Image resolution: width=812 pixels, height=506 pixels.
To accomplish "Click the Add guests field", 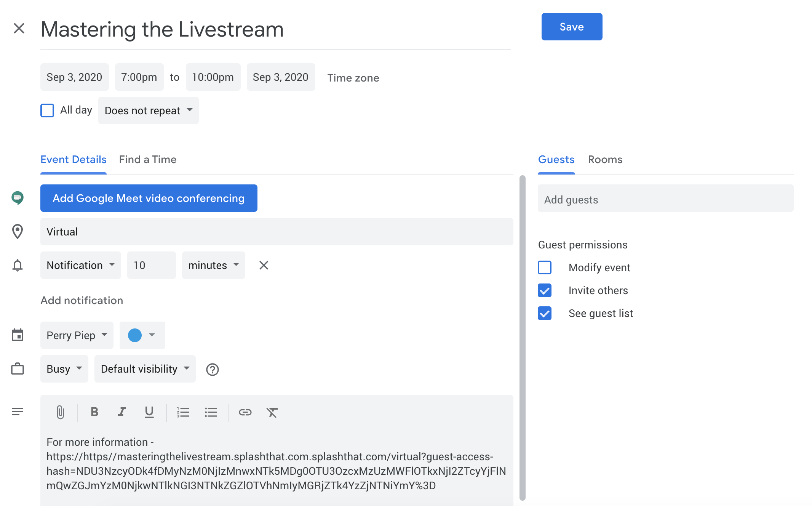I will (666, 198).
